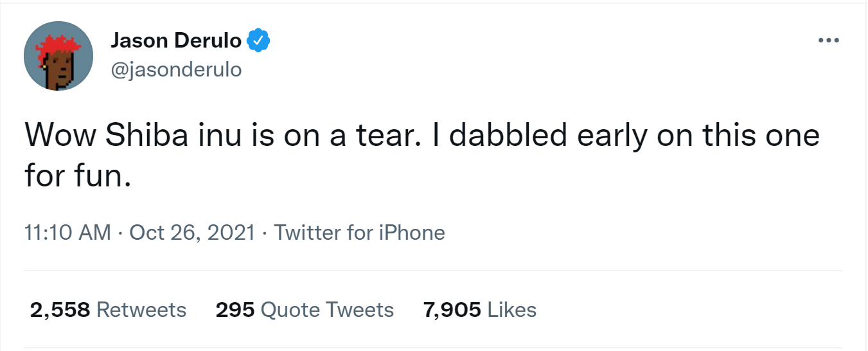
Task: View the list of Retweets
Action: pos(141,310)
